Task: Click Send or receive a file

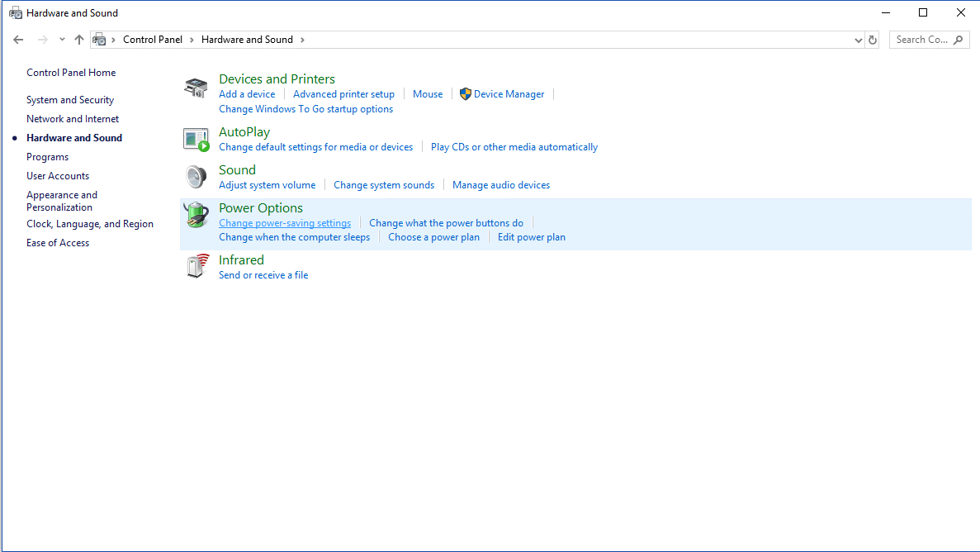Action: coord(263,275)
